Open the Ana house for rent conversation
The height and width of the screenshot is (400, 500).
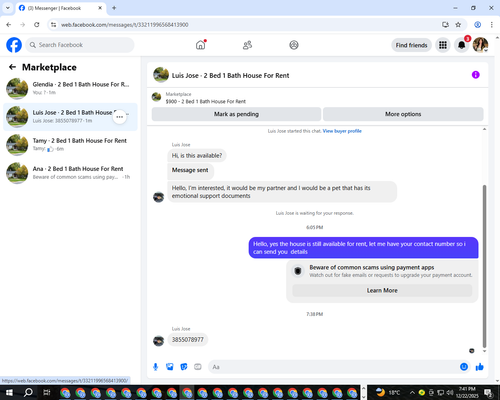coord(70,173)
